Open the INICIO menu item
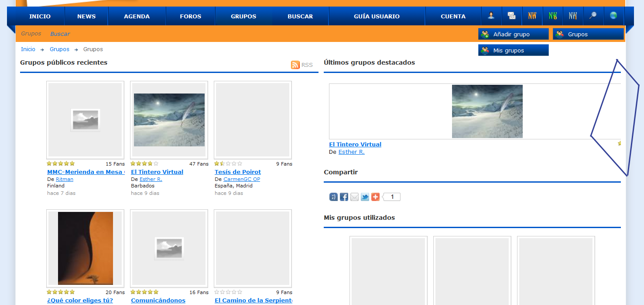This screenshot has width=644, height=305. point(40,16)
